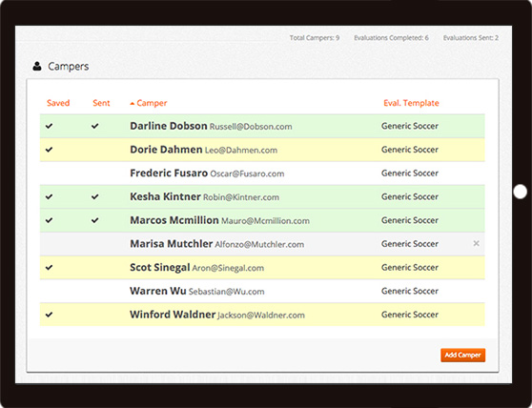Sort by the Eval. Template column header
532x408 pixels.
(x=411, y=103)
